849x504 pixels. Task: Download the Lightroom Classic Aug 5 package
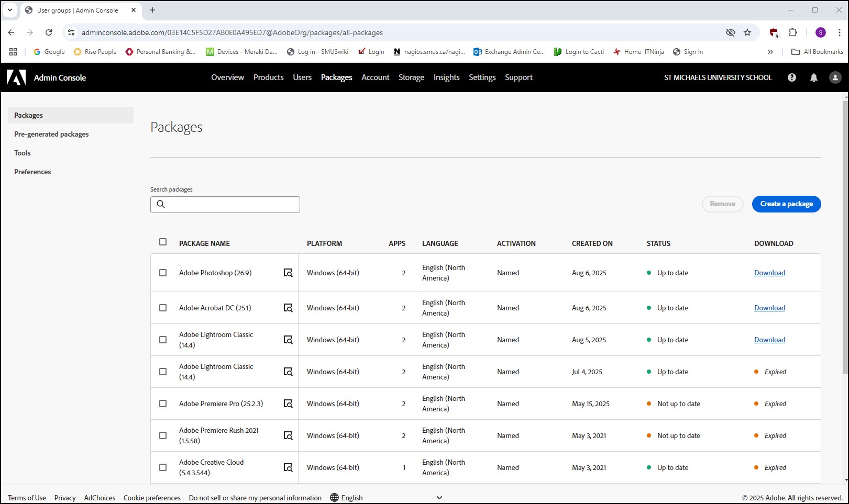[x=769, y=340]
